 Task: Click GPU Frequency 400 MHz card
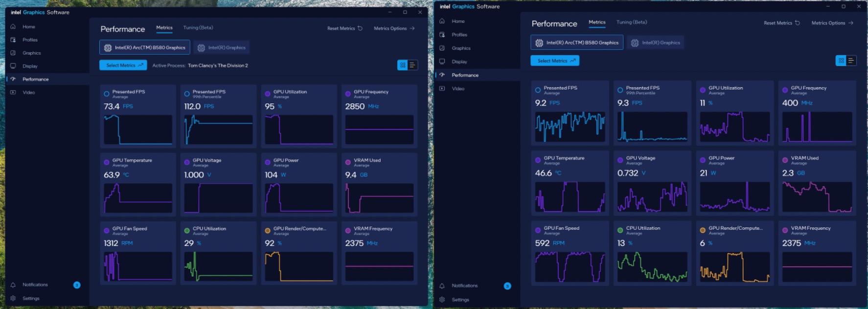point(817,113)
